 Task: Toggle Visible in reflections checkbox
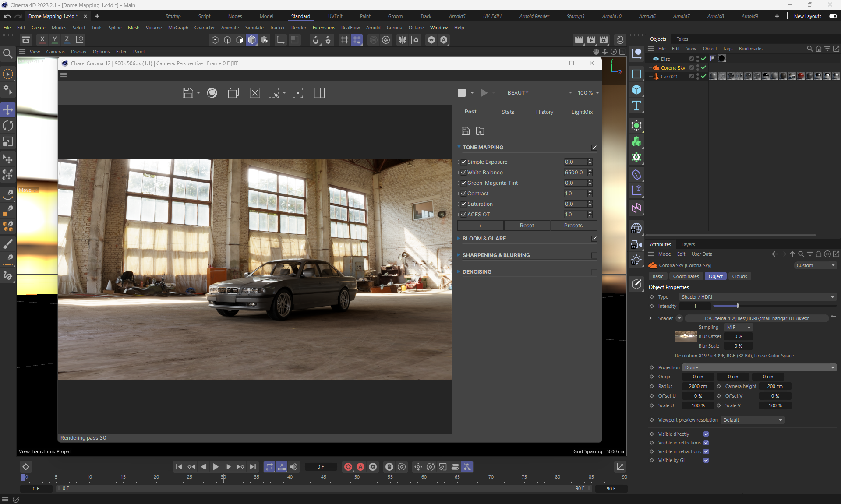point(706,443)
